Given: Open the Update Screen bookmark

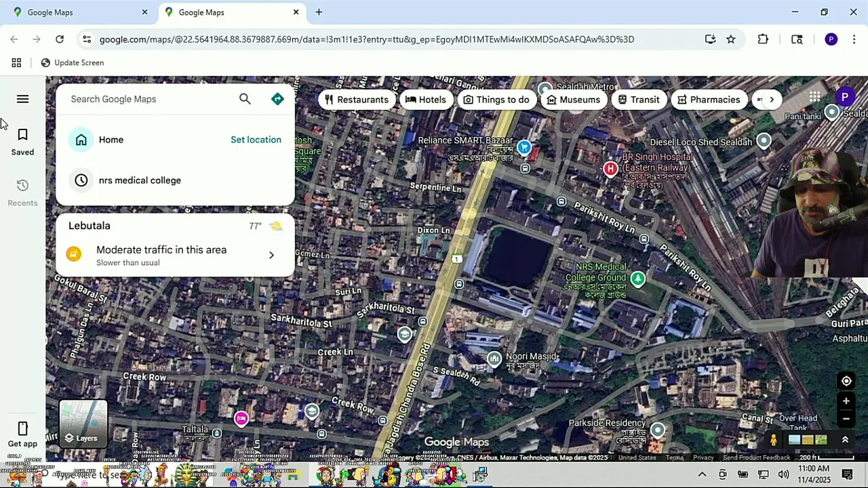Looking at the screenshot, I should tap(73, 62).
